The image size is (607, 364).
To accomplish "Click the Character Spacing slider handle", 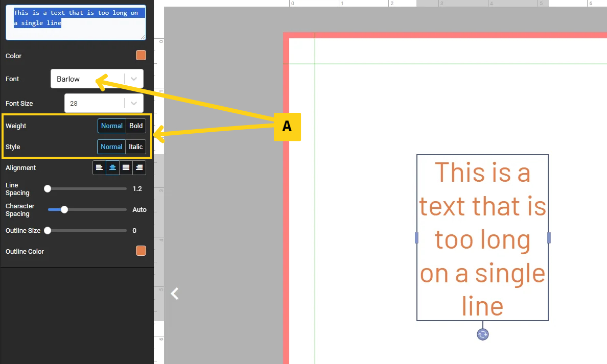I will [x=64, y=209].
